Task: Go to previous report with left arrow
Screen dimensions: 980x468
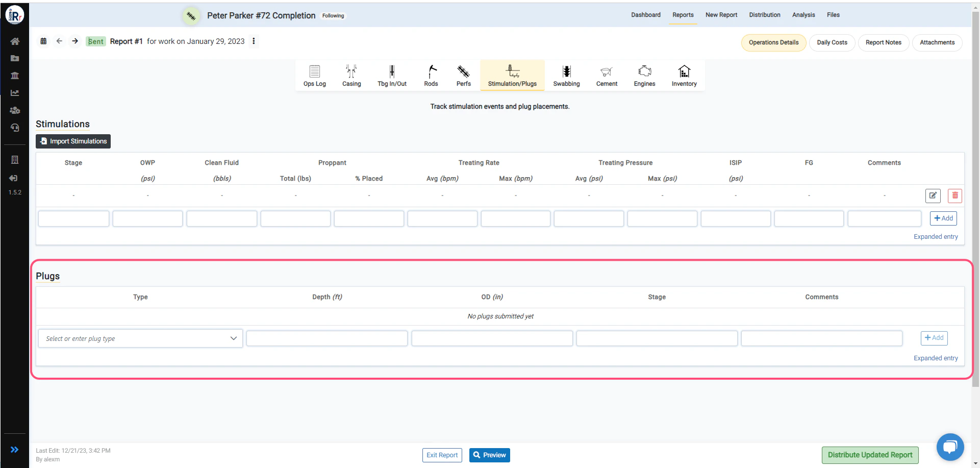Action: tap(59, 41)
